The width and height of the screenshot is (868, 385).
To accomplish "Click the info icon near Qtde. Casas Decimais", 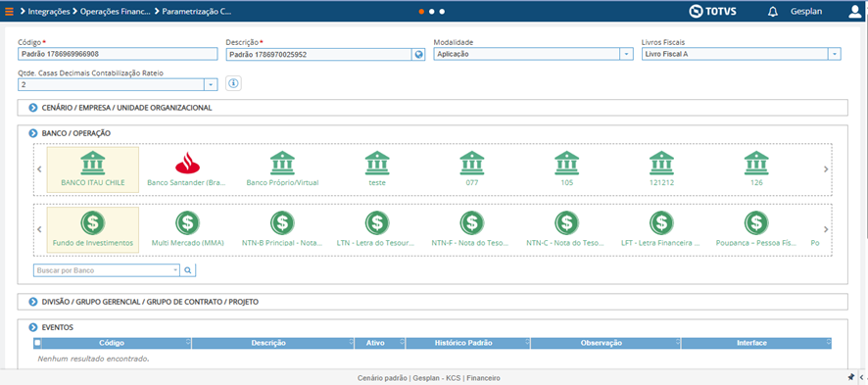I will 233,83.
